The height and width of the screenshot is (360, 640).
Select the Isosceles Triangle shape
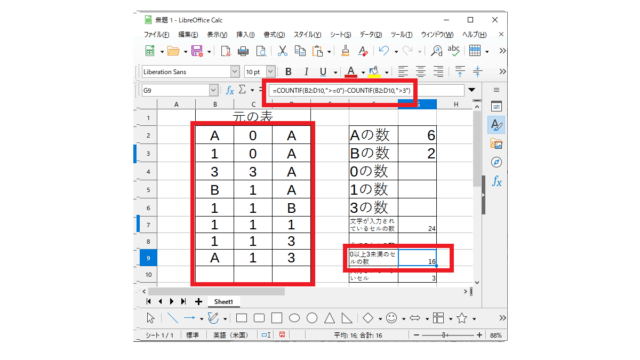(x=329, y=318)
